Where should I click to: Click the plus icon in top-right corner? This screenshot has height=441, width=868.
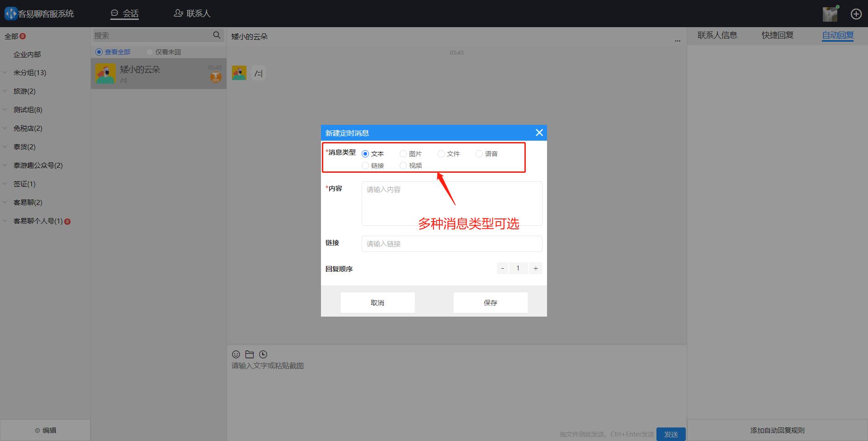[x=856, y=14]
